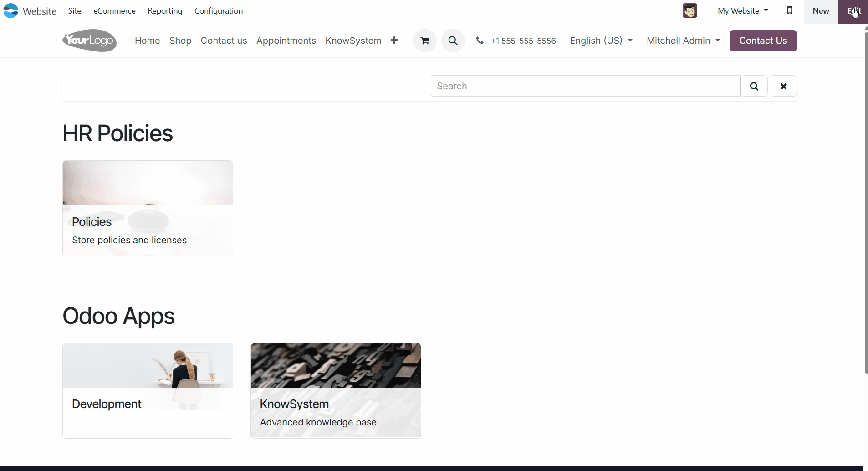The height and width of the screenshot is (471, 868).
Task: Click 'Store policies and licenses' text
Action: [129, 240]
